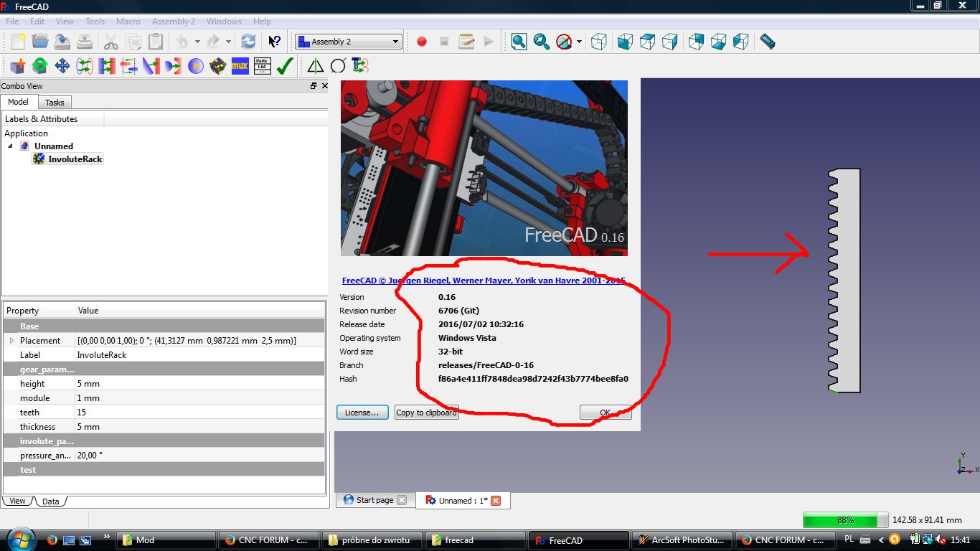Update imported parts with green arrow icon
The width and height of the screenshot is (980, 551).
[40, 66]
